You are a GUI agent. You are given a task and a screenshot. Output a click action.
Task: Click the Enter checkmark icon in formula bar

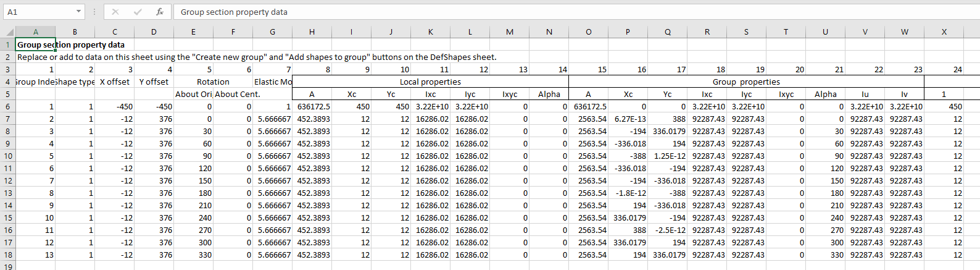point(138,12)
